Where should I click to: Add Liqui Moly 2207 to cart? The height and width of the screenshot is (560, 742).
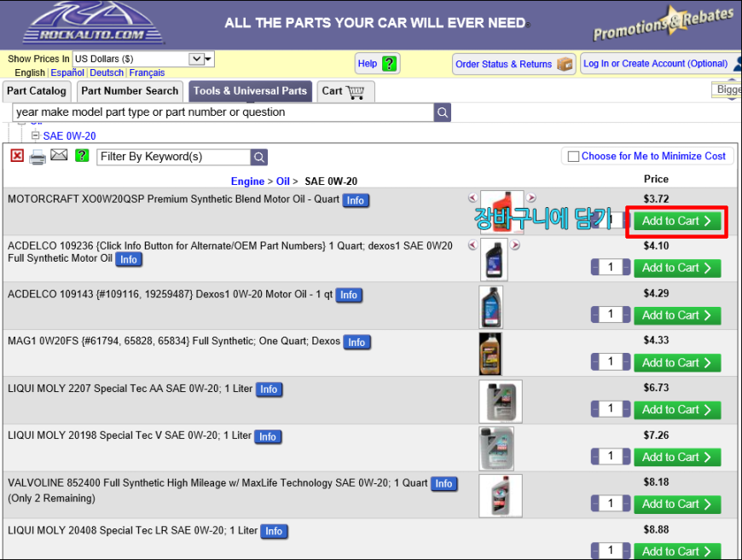(x=677, y=410)
